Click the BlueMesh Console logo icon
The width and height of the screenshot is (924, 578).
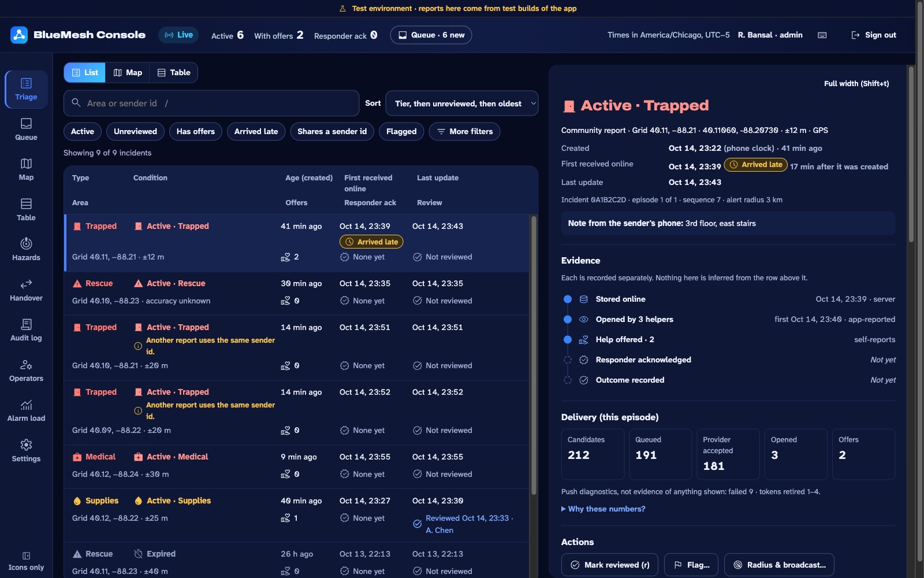tap(19, 35)
